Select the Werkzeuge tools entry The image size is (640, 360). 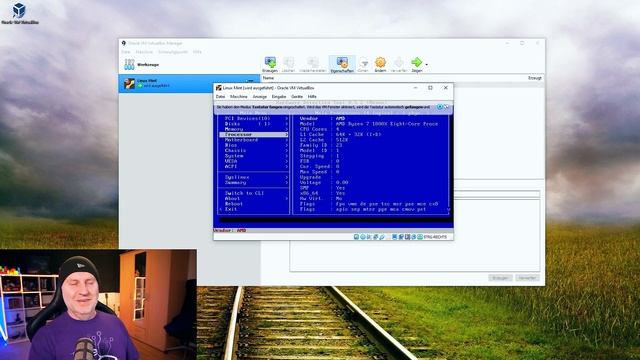pyautogui.click(x=189, y=64)
